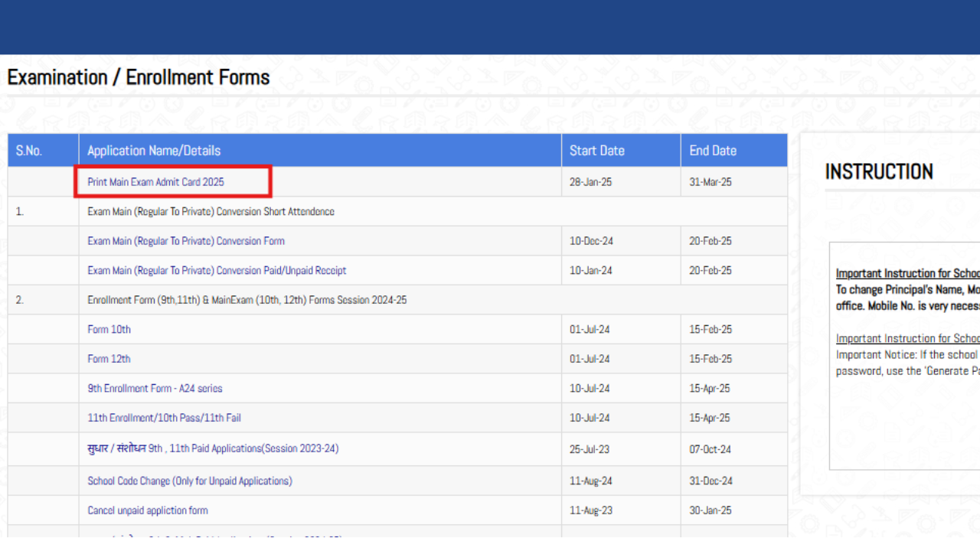Click the End Date column header
The width and height of the screenshot is (980, 551).
tap(713, 150)
